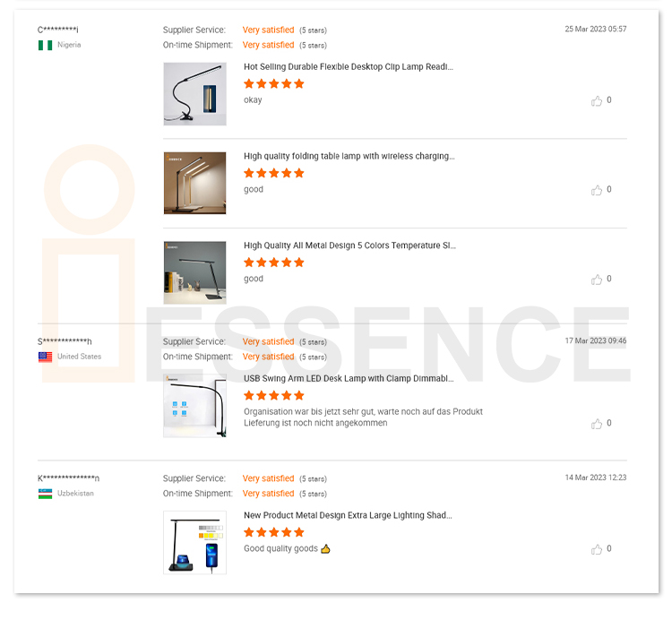The width and height of the screenshot is (672, 637).
Task: Like the All Metal Design lamp review
Action: pyautogui.click(x=597, y=280)
